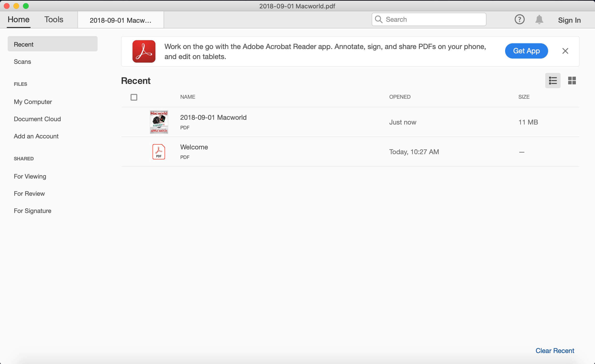Close the promotional banner
The image size is (595, 364).
(565, 50)
